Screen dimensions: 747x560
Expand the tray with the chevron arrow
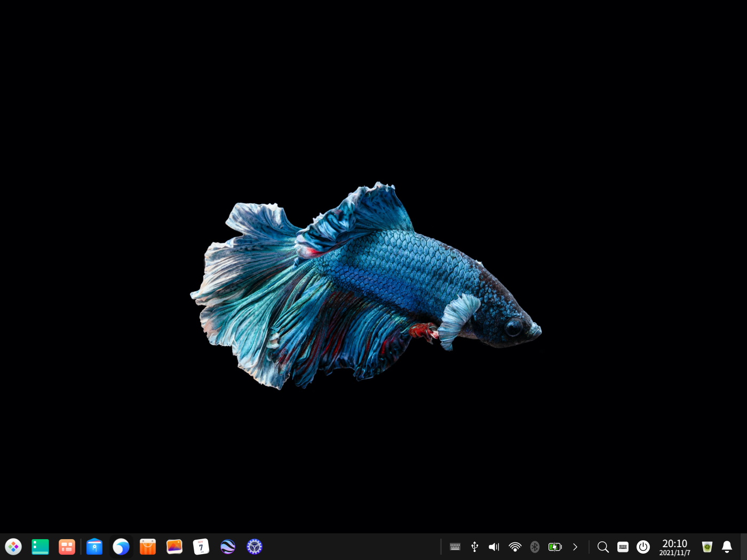(575, 547)
